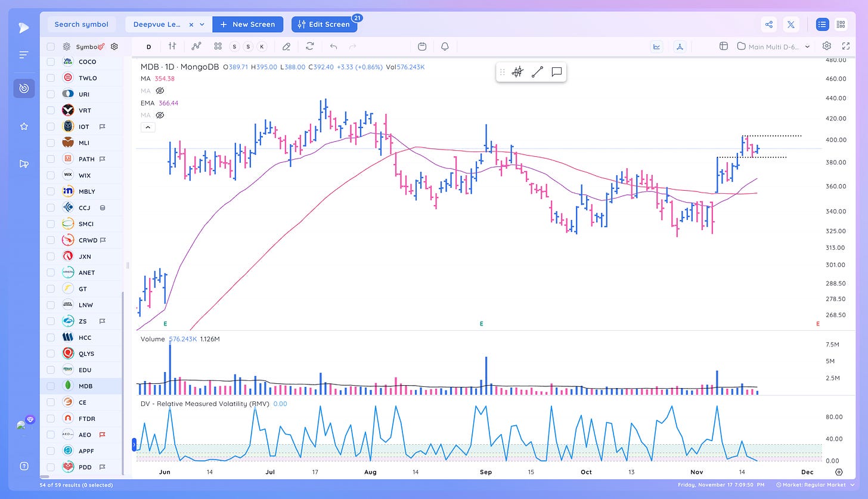Click the first S circle button in toolbar
This screenshot has width=868, height=499.
tap(234, 47)
